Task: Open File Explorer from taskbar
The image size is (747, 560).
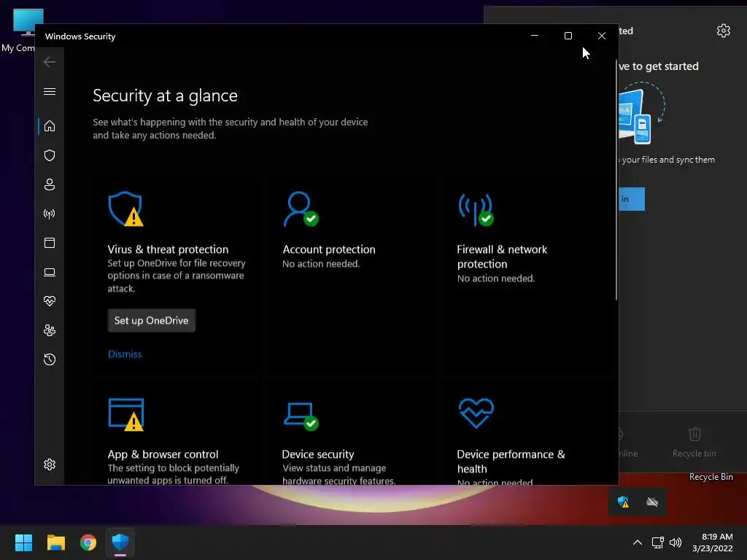Action: pos(55,542)
